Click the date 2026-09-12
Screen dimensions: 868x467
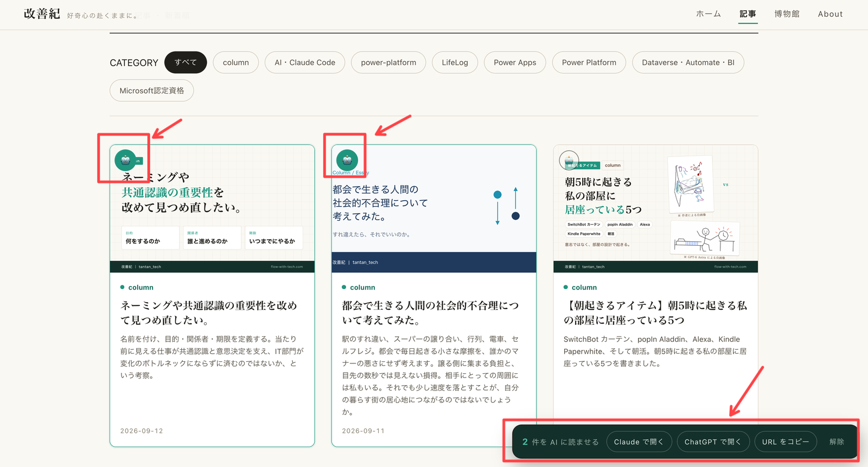(142, 431)
